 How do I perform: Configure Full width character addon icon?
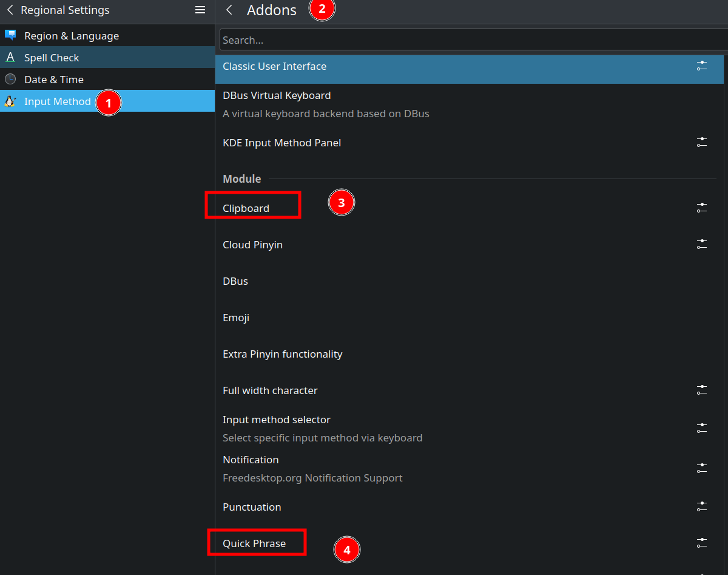point(702,390)
